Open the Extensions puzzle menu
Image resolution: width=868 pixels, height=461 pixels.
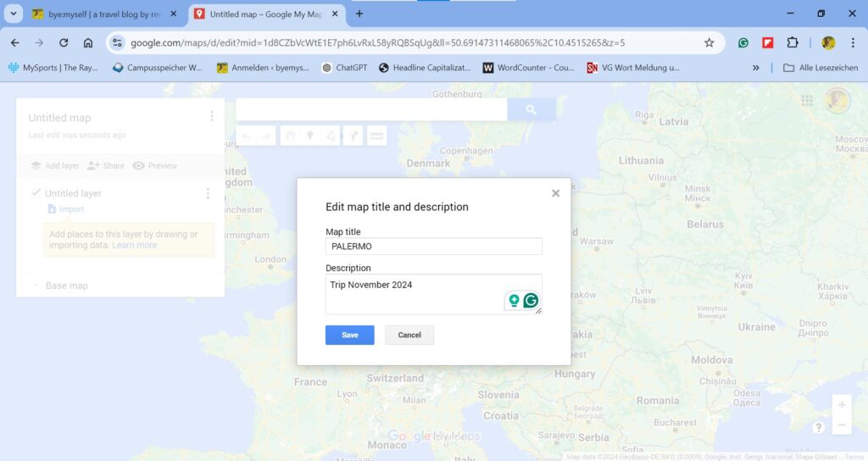793,42
